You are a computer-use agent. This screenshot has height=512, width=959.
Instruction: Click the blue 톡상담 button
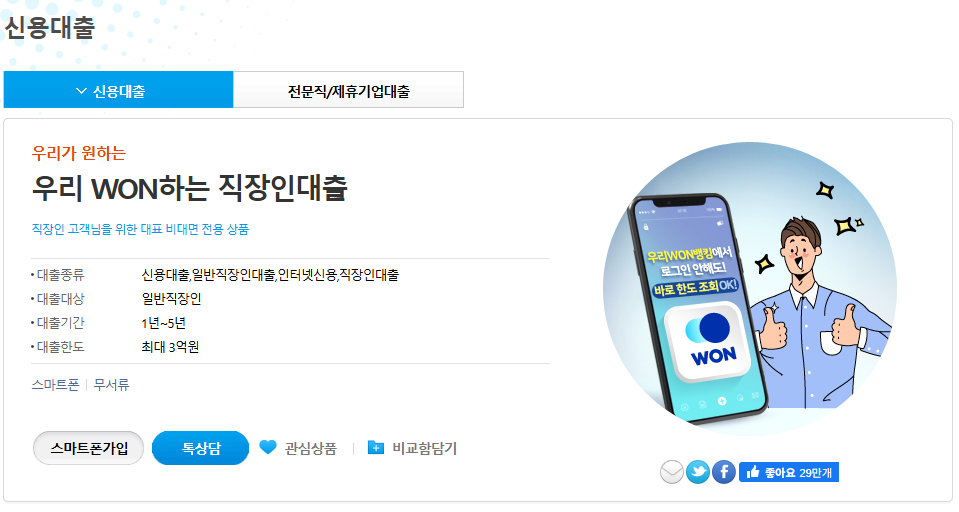coord(201,448)
